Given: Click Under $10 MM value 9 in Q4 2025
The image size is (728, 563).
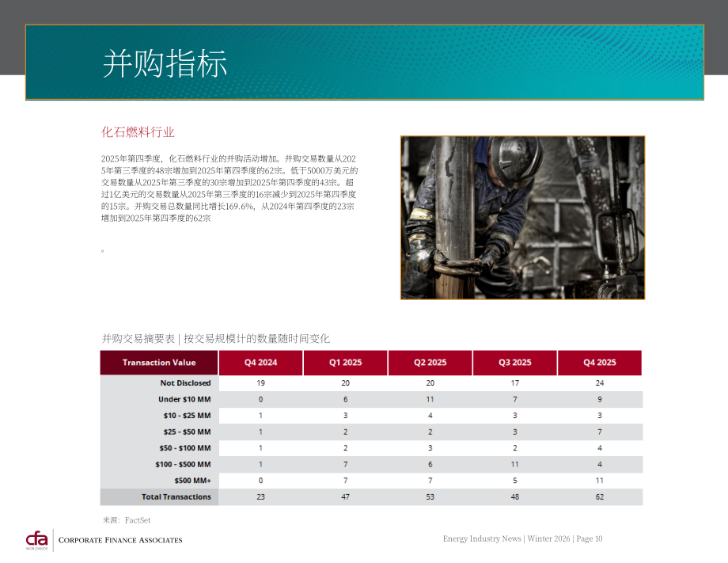Looking at the screenshot, I should pyautogui.click(x=600, y=399).
